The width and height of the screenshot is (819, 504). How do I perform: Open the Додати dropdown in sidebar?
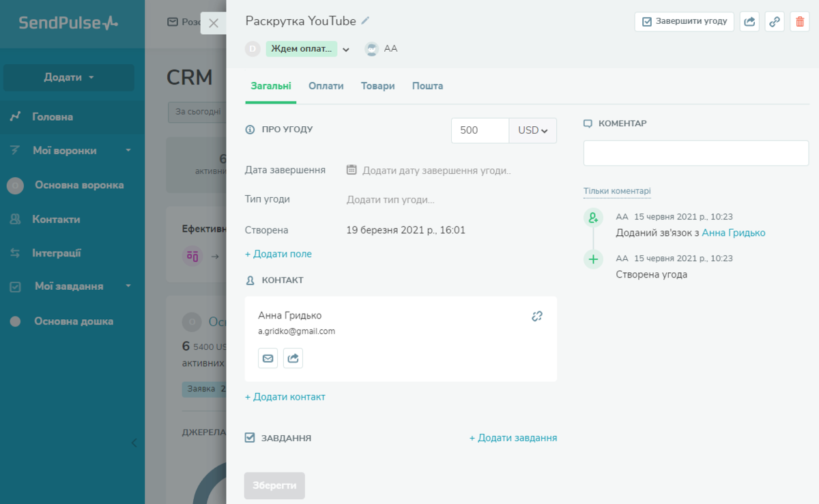[x=69, y=78]
